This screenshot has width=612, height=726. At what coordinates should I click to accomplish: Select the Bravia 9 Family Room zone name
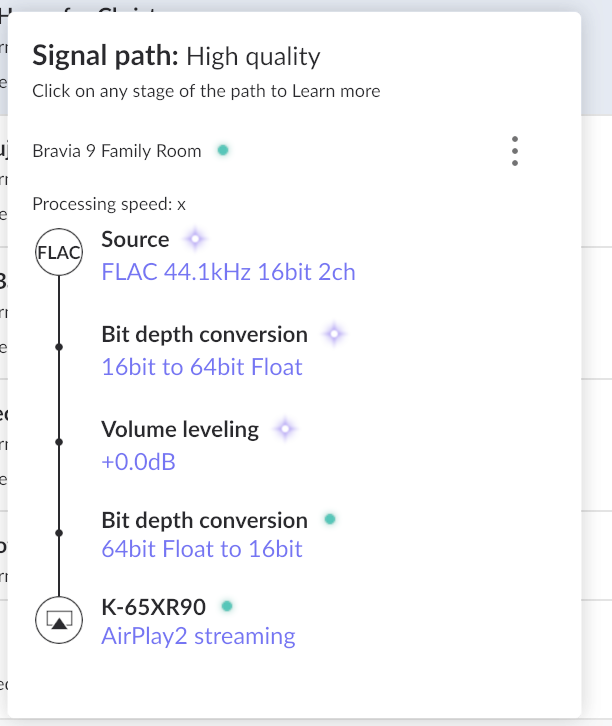(117, 151)
